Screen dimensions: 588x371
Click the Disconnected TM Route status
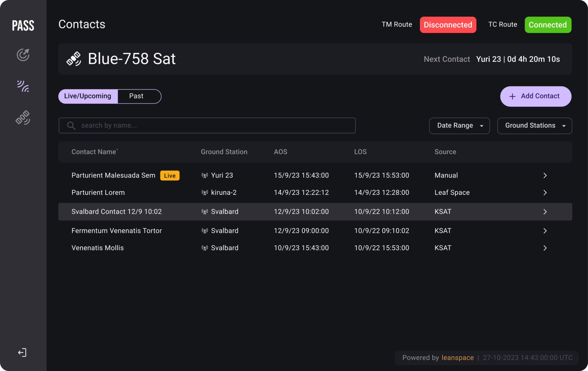[x=448, y=25]
